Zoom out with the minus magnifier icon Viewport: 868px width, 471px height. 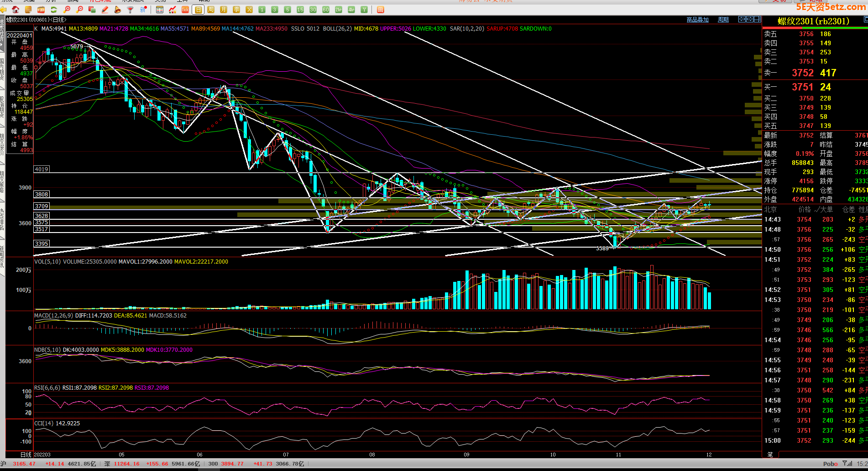pos(80,10)
